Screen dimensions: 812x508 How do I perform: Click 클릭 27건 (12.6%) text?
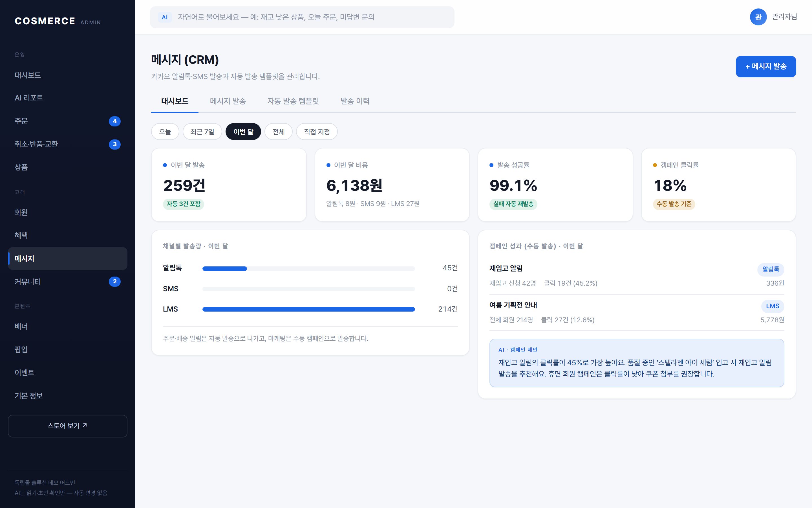click(567, 320)
